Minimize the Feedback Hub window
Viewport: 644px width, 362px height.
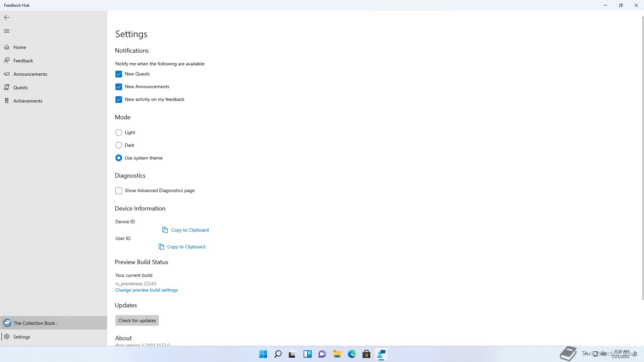(605, 5)
